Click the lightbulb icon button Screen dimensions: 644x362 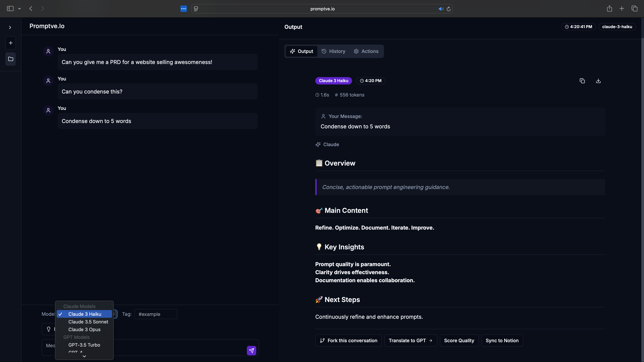tap(48, 329)
